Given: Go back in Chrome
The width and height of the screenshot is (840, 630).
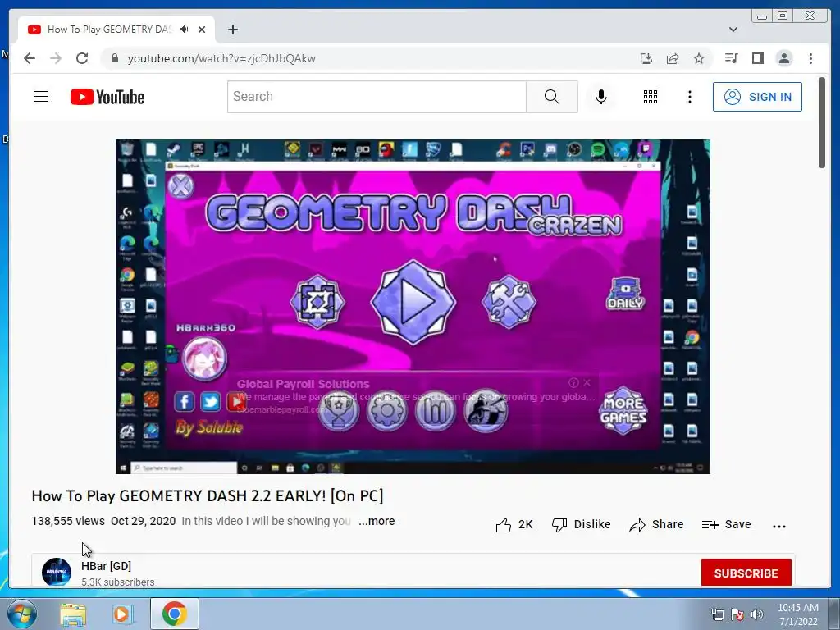Looking at the screenshot, I should pyautogui.click(x=30, y=58).
